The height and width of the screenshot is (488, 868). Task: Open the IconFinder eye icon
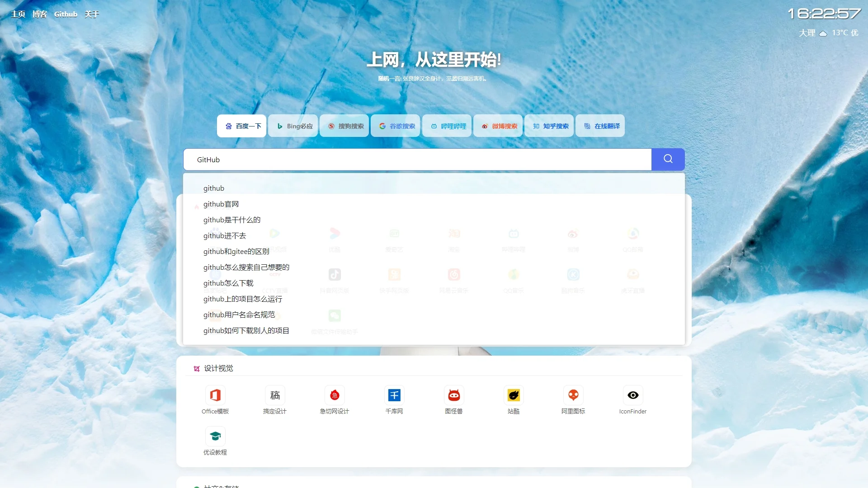(x=633, y=395)
